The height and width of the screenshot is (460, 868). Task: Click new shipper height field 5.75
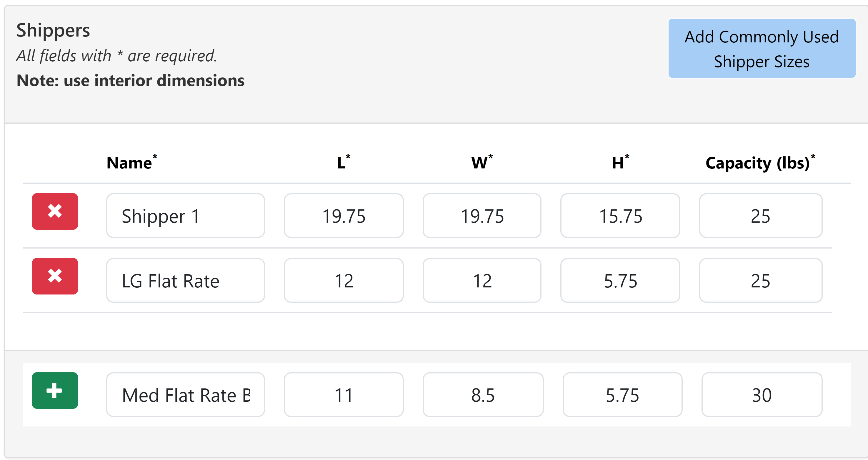[x=622, y=395]
